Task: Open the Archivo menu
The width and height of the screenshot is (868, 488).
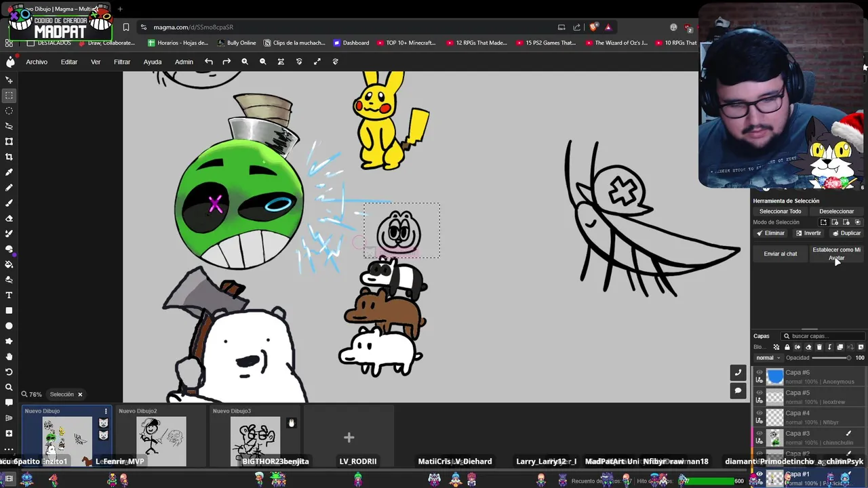Action: coord(37,62)
